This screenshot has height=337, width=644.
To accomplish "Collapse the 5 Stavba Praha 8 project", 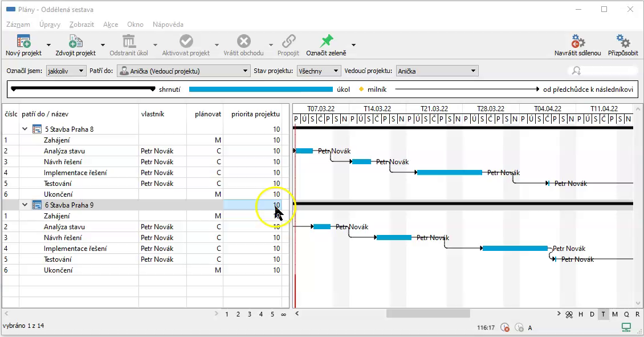I will coord(25,129).
